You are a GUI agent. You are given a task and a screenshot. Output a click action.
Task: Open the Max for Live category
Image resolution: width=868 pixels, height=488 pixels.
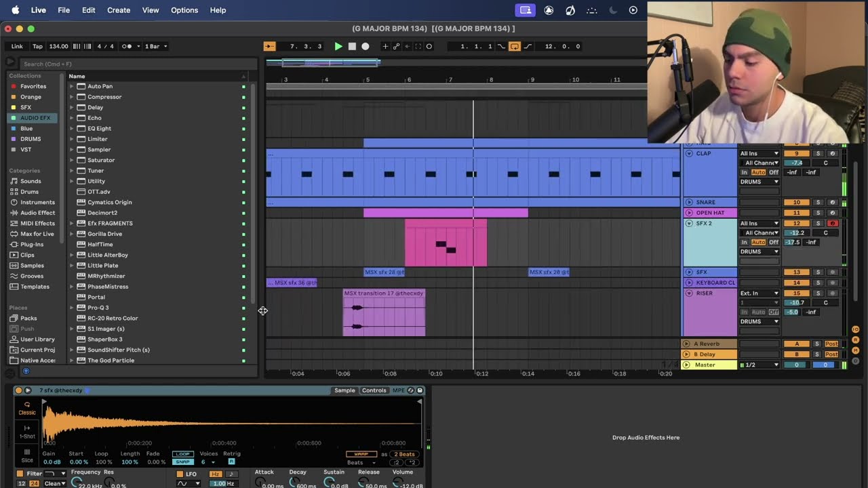(37, 234)
